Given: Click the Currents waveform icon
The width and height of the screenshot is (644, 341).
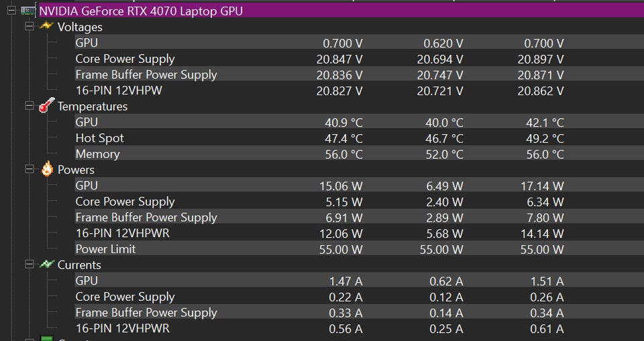Looking at the screenshot, I should pos(47,265).
